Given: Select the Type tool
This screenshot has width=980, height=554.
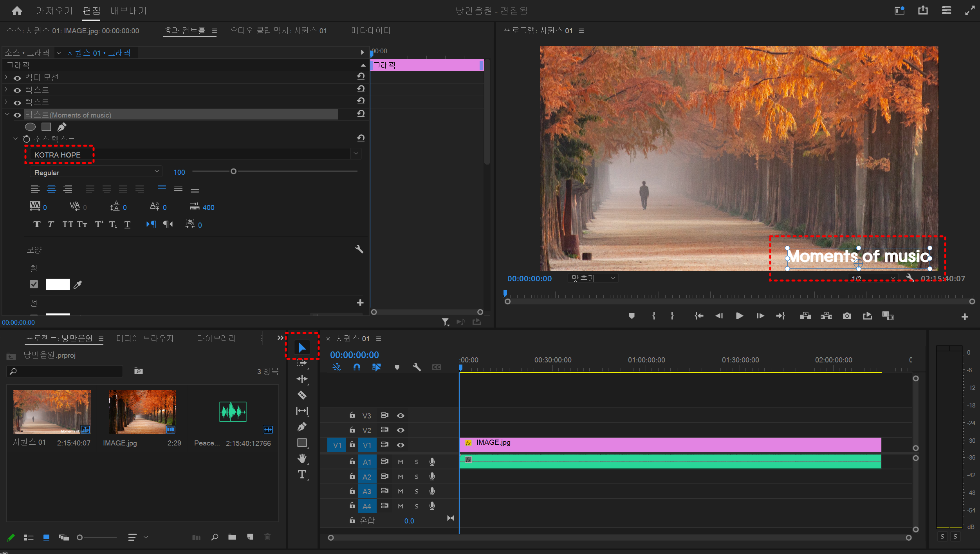Looking at the screenshot, I should click(302, 474).
